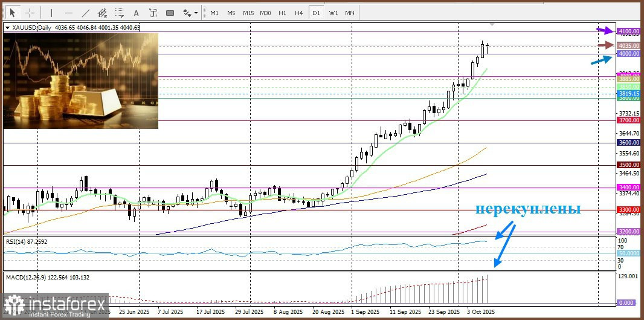This screenshot has height=320, width=644.
Task: Click the 4100.00 price level label
Action: (x=628, y=31)
